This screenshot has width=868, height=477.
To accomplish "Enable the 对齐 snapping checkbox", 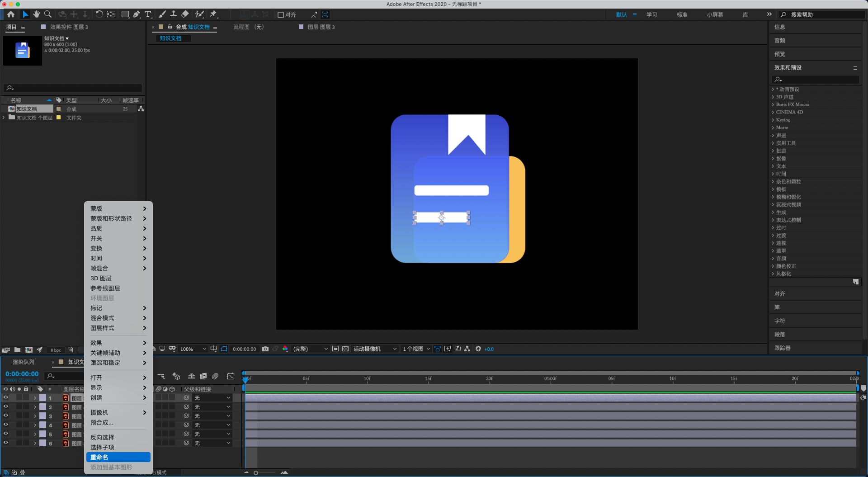I will [x=280, y=15].
